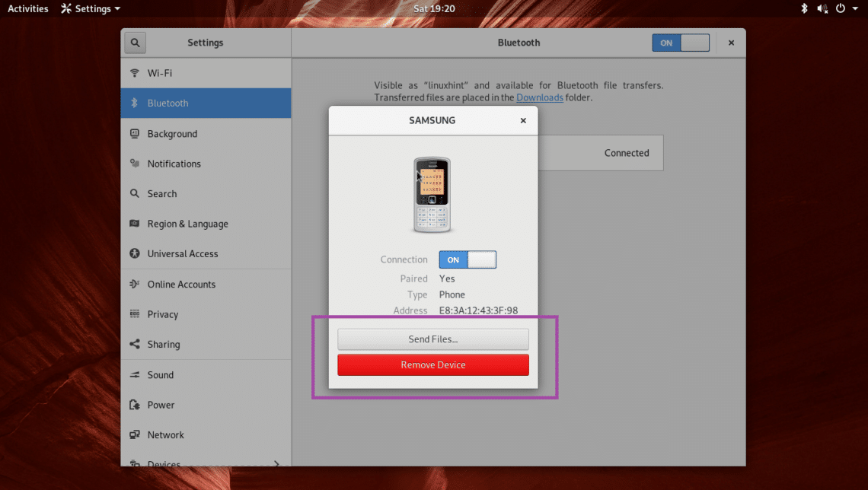Click the search icon in Settings header
868x490 pixels.
(x=135, y=43)
